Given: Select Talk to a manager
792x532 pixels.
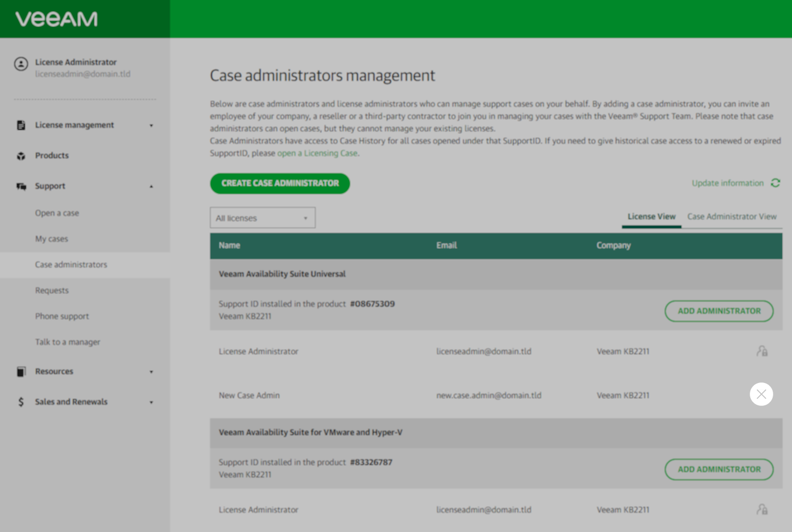Looking at the screenshot, I should click(67, 342).
